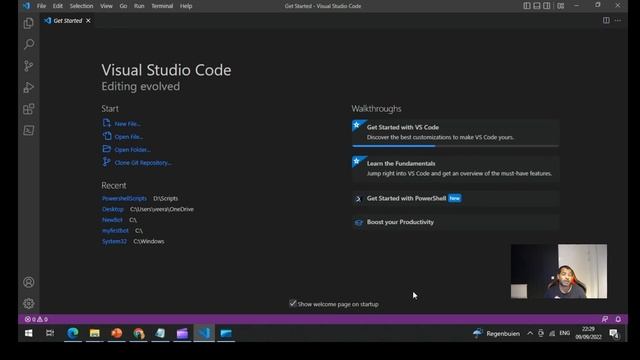
Task: Click the feedback icon in status bar
Action: (605, 319)
